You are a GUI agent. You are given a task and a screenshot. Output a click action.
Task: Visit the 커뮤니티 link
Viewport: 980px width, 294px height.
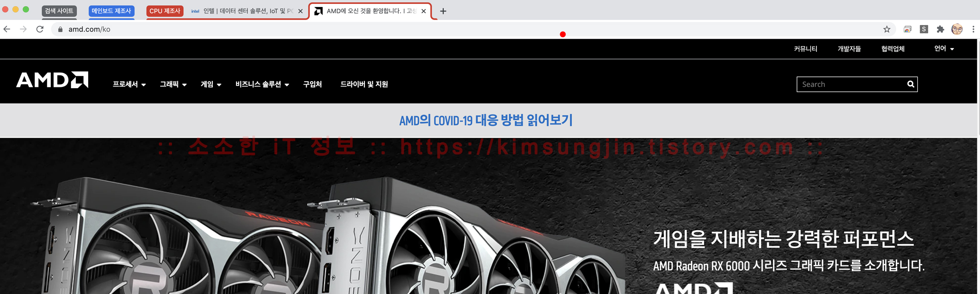[x=805, y=49]
